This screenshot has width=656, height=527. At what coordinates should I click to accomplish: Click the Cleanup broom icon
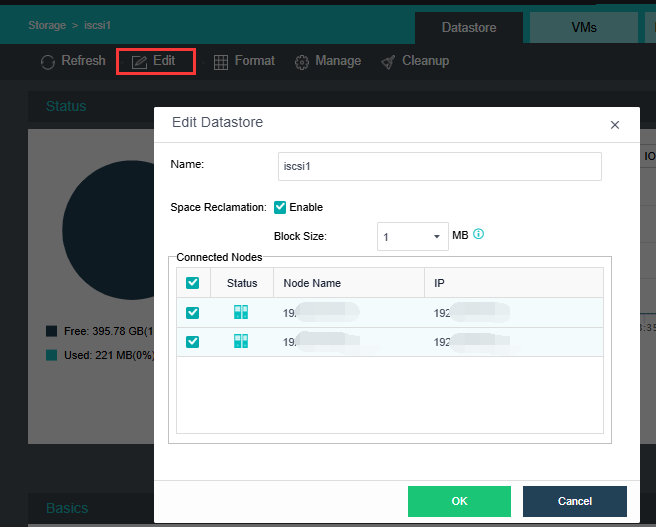pyautogui.click(x=388, y=62)
